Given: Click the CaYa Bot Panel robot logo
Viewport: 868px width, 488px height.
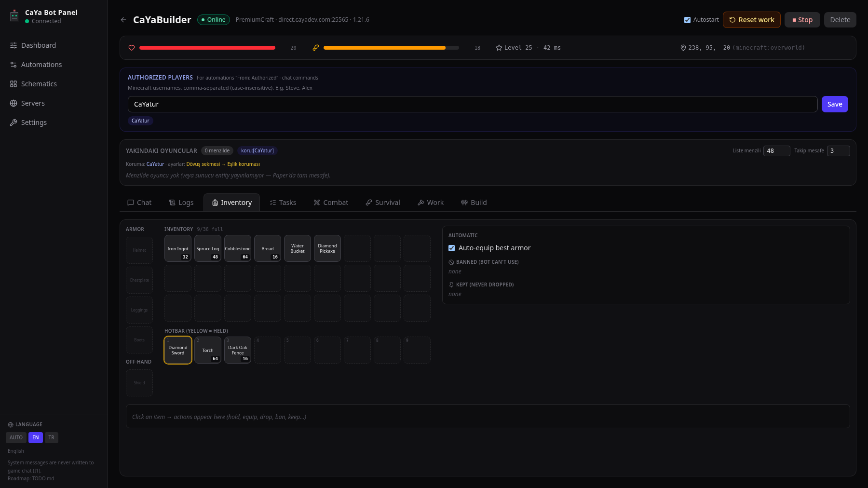Looking at the screenshot, I should click(14, 16).
